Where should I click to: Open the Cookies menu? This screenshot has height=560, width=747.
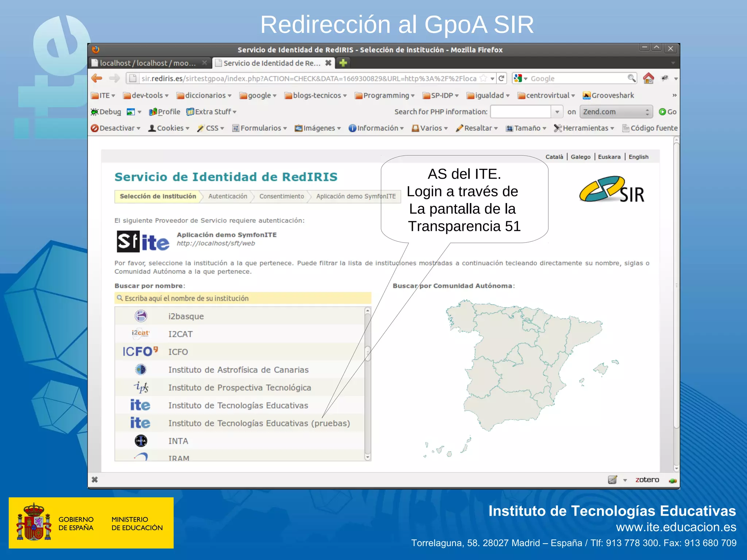click(x=169, y=128)
